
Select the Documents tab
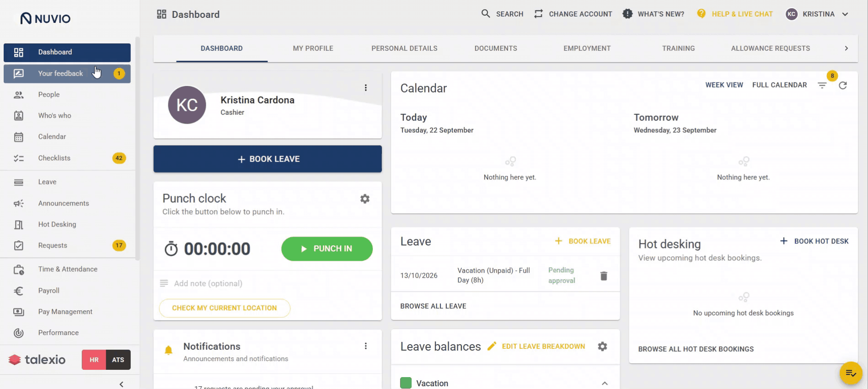click(x=496, y=49)
